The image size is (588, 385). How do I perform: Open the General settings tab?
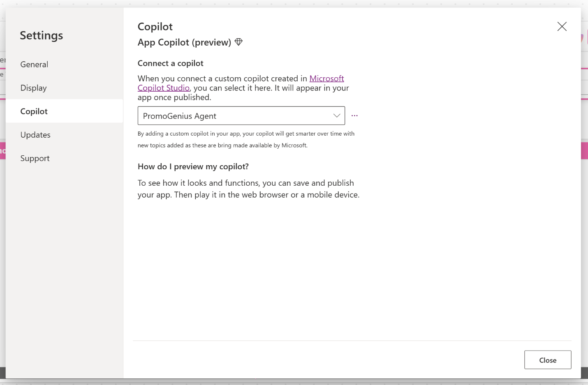pos(35,65)
